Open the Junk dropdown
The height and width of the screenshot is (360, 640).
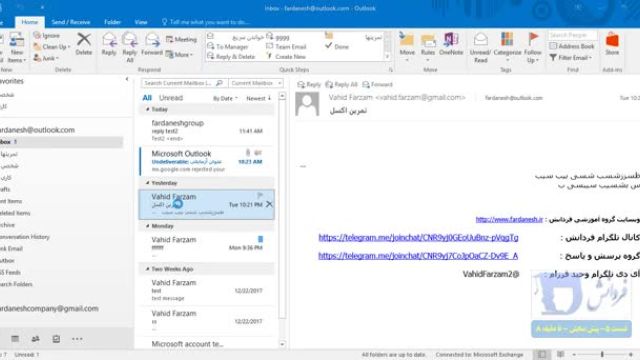pos(46,58)
